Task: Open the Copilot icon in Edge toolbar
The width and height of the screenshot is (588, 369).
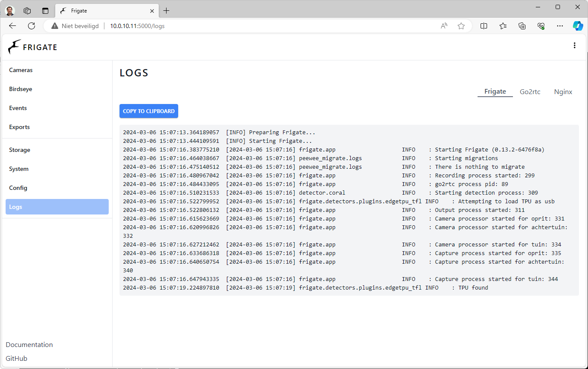Action: (x=578, y=26)
